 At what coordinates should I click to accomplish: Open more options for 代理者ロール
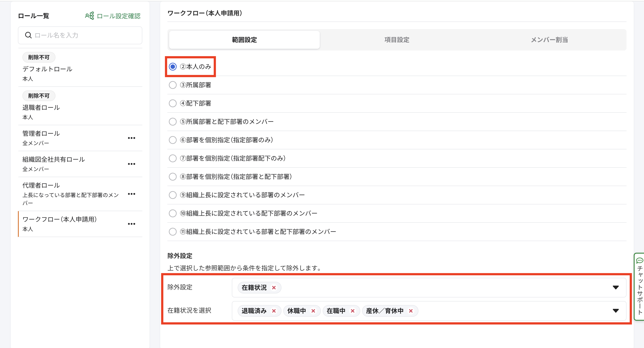pyautogui.click(x=132, y=194)
